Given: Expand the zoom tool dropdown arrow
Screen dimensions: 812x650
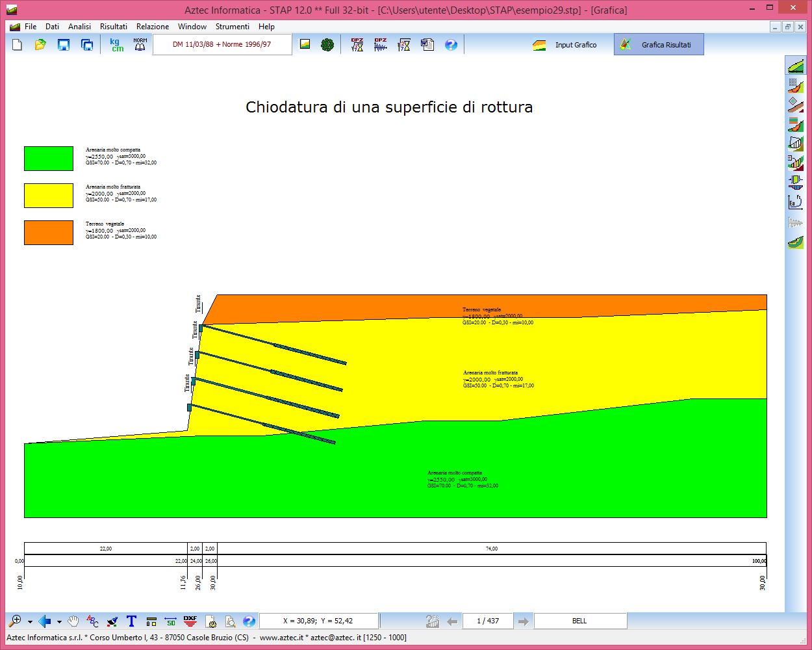Looking at the screenshot, I should click(x=30, y=622).
